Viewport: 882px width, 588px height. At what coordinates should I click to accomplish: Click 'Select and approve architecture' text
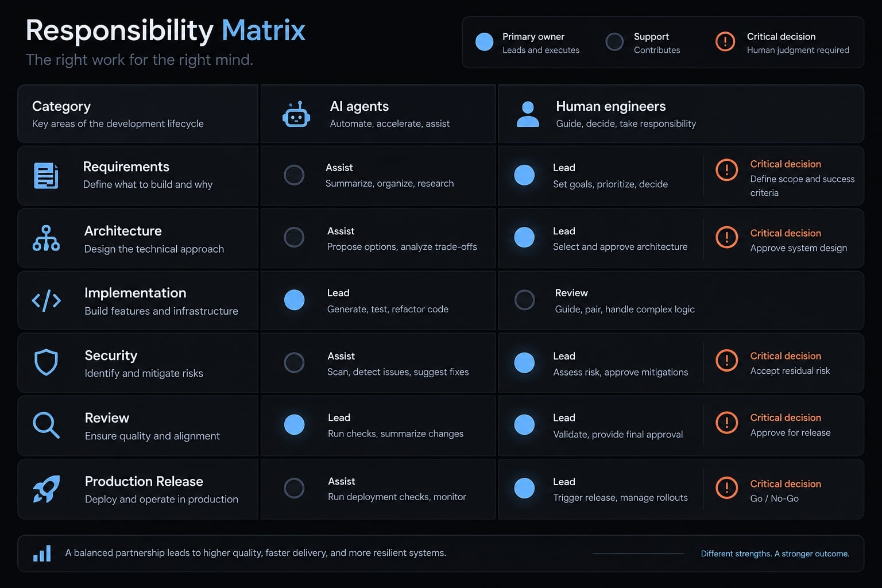(620, 247)
